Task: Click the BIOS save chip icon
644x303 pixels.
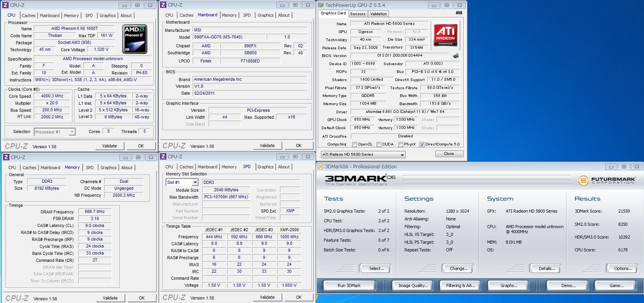Action: pyautogui.click(x=456, y=56)
